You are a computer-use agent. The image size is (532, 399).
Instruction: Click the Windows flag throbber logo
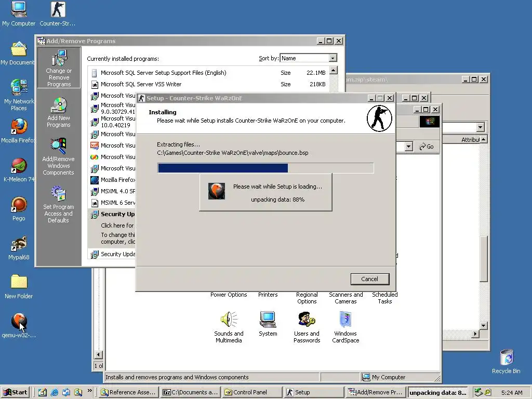430,122
